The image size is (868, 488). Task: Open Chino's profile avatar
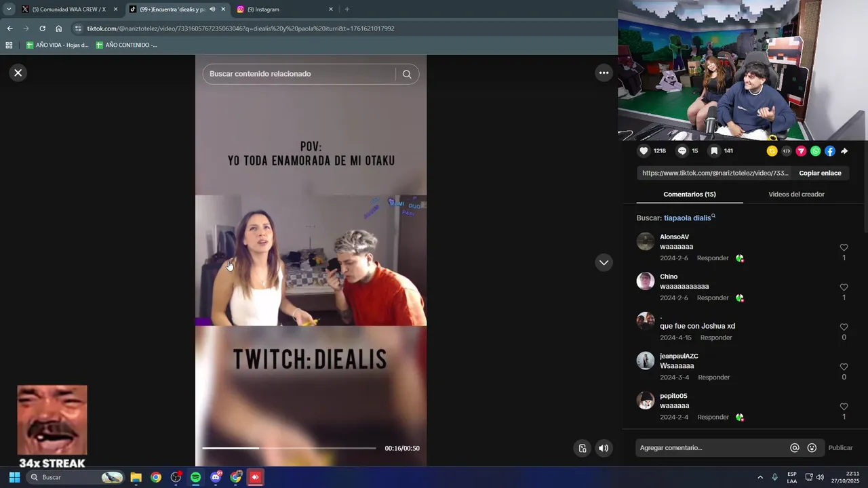(646, 281)
